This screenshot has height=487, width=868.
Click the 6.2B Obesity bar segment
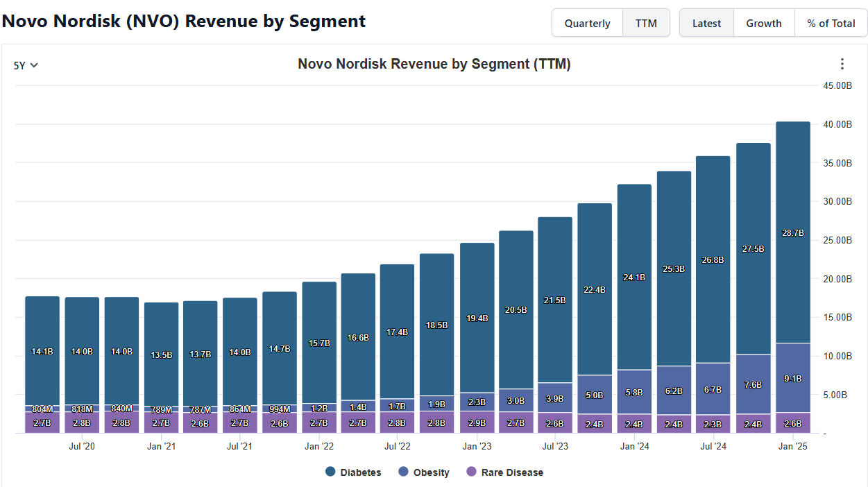pyautogui.click(x=674, y=391)
